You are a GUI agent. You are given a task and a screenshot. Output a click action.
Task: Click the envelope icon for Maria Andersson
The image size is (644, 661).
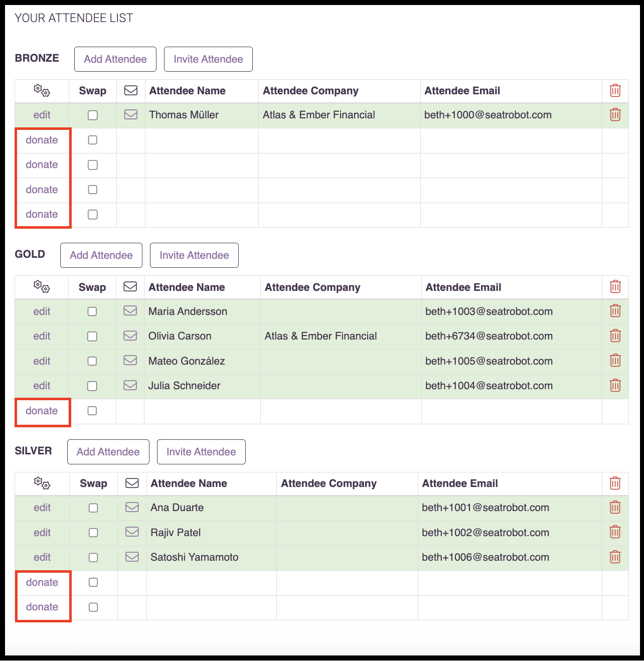[130, 311]
